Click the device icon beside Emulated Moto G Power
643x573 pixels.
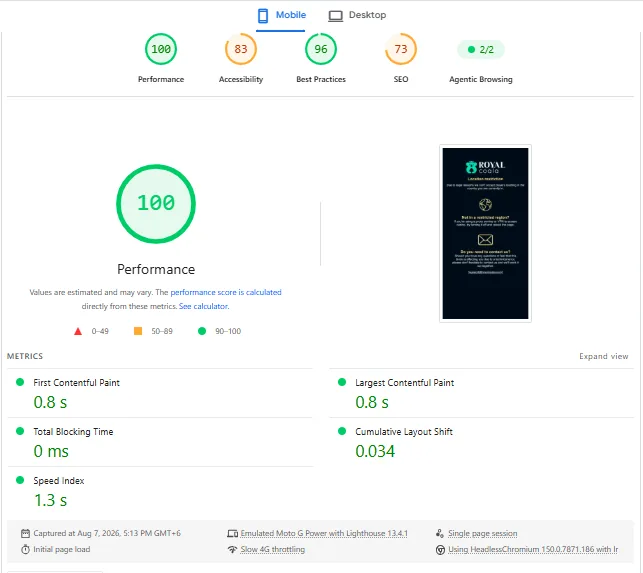(233, 534)
